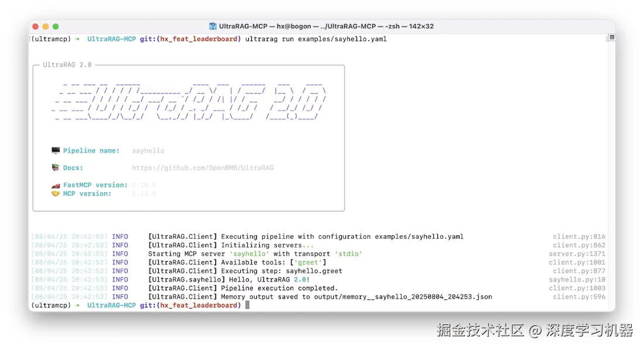Click the red close window button

pyautogui.click(x=35, y=27)
